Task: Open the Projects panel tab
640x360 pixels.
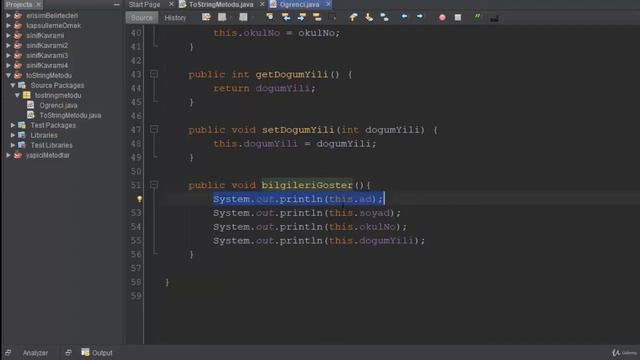Action: [19, 4]
